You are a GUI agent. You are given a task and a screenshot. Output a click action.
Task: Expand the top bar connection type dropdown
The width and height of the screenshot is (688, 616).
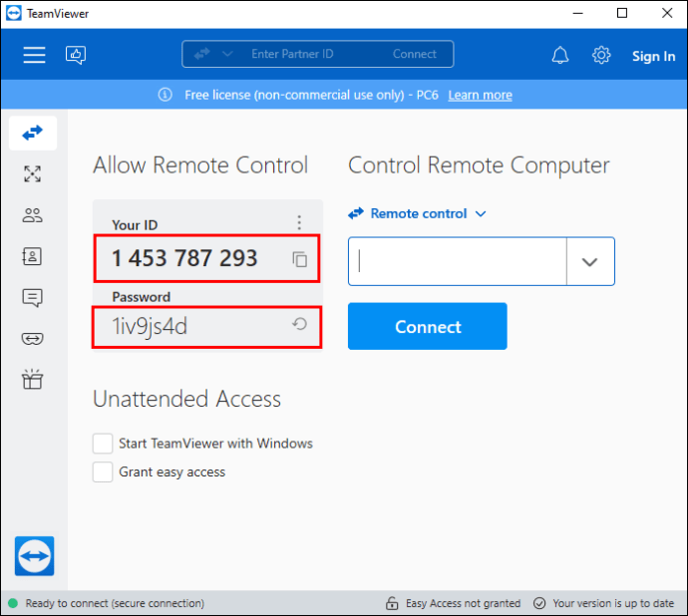[226, 54]
